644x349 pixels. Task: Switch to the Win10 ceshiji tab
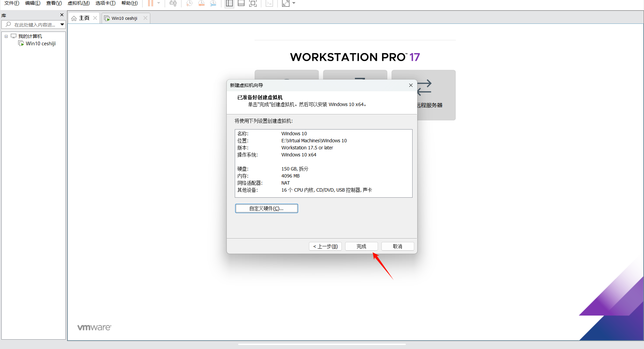tap(124, 18)
